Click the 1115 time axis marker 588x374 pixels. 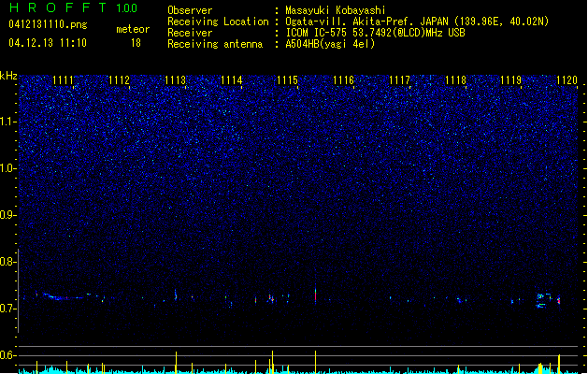click(x=287, y=80)
